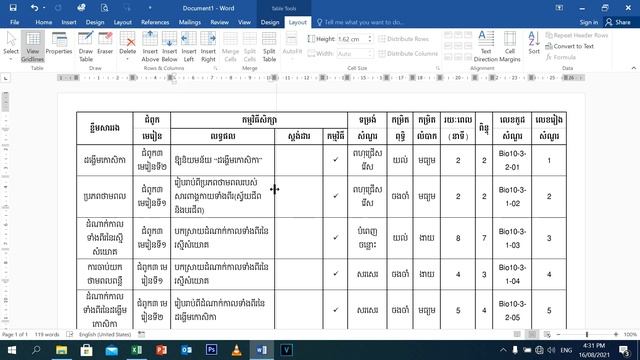The height and width of the screenshot is (360, 640).
Task: Collapse the ribbon with the chevron
Action: (633, 68)
